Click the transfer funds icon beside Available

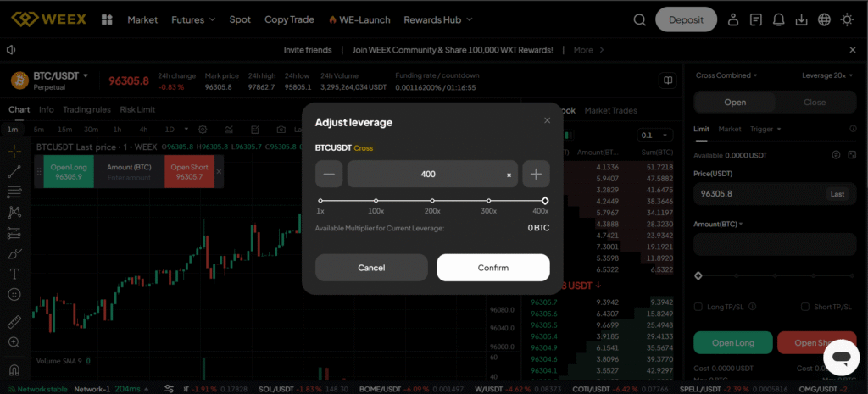click(837, 155)
